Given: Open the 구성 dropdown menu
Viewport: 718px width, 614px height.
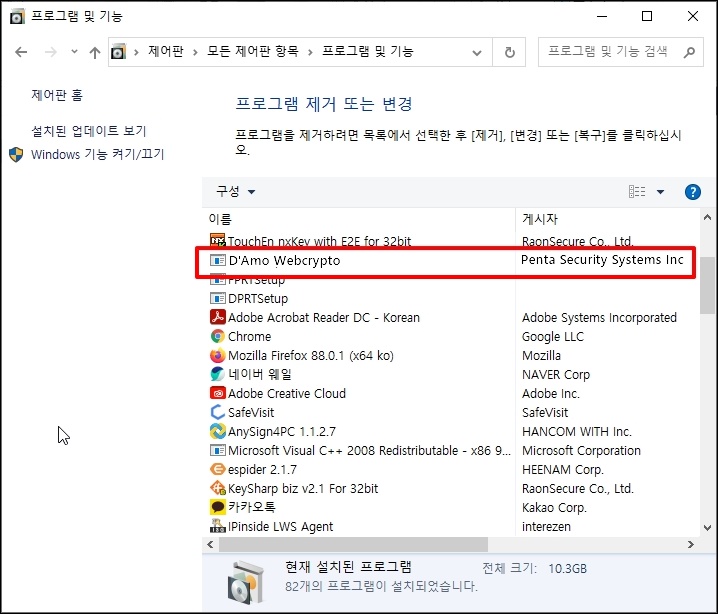Looking at the screenshot, I should pyautogui.click(x=235, y=191).
